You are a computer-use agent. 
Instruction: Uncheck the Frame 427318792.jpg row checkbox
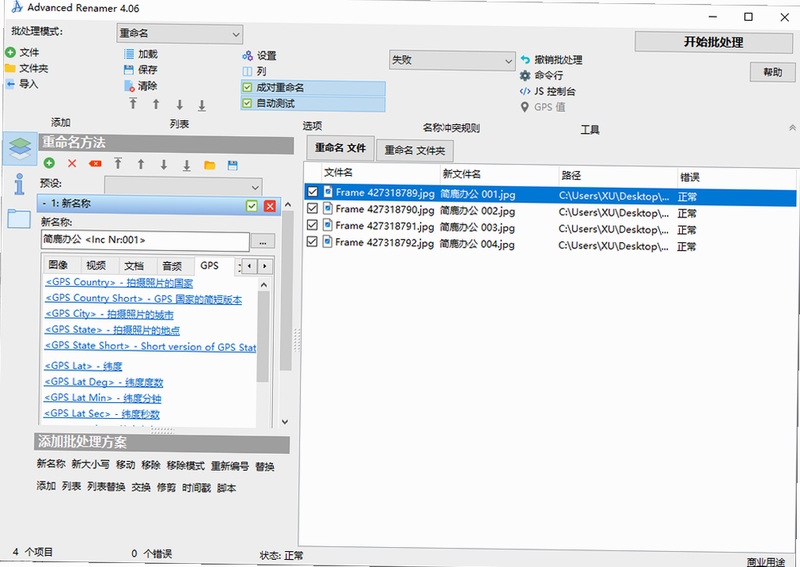(312, 241)
